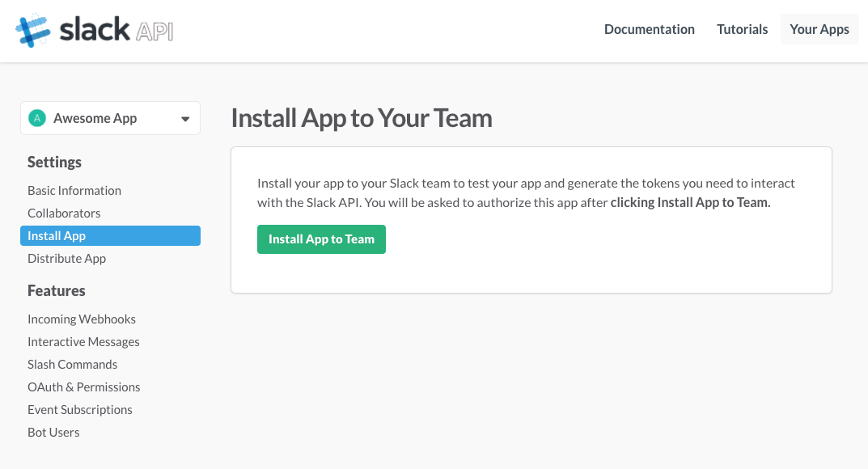Open the Collaborators settings page
Screen dimensions: 868x469
coord(64,213)
